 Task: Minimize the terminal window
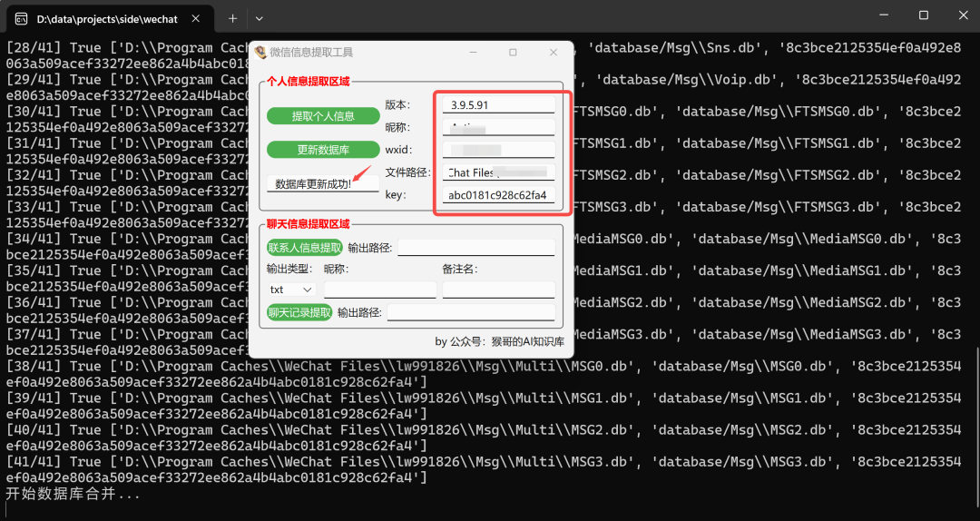(883, 15)
